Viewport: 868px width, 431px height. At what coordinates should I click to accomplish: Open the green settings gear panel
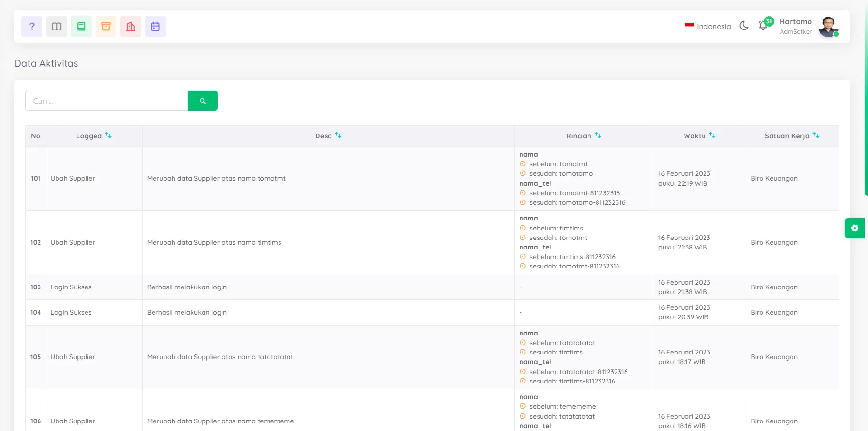click(x=855, y=228)
